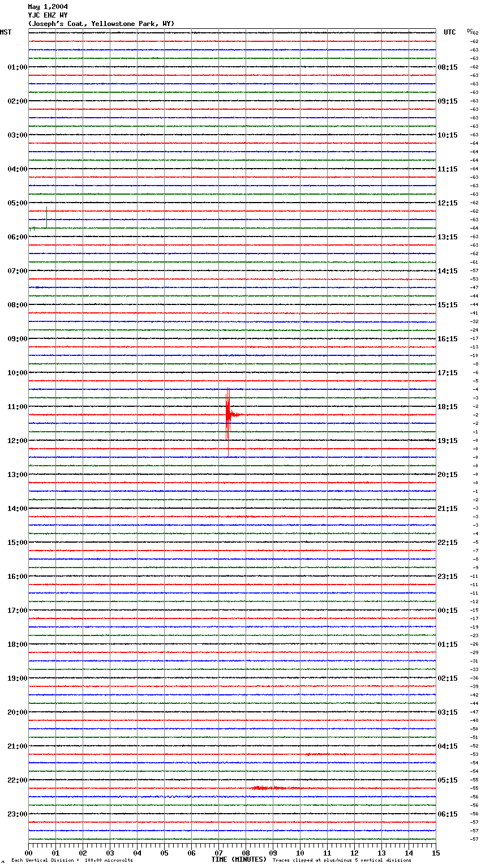
Task: Click the "20:00" MST time label
Action: 18,712
